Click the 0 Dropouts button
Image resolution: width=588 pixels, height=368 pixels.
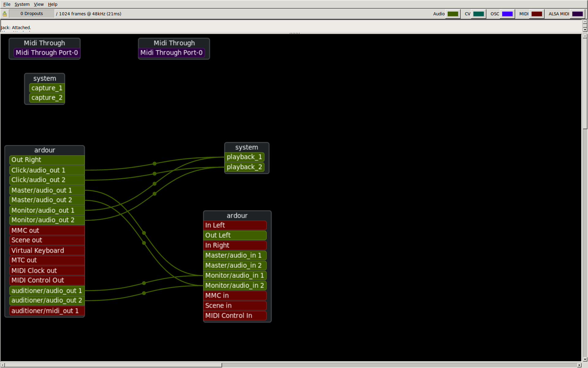32,14
